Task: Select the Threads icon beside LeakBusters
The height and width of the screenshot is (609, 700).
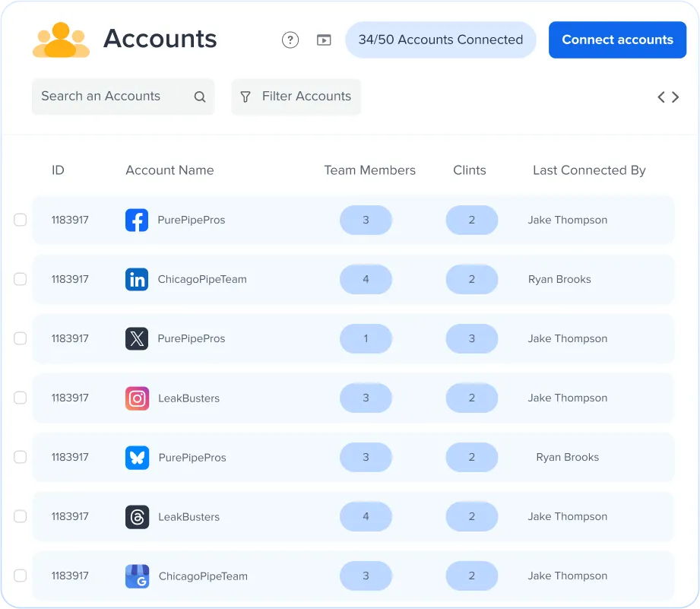Action: click(x=137, y=516)
